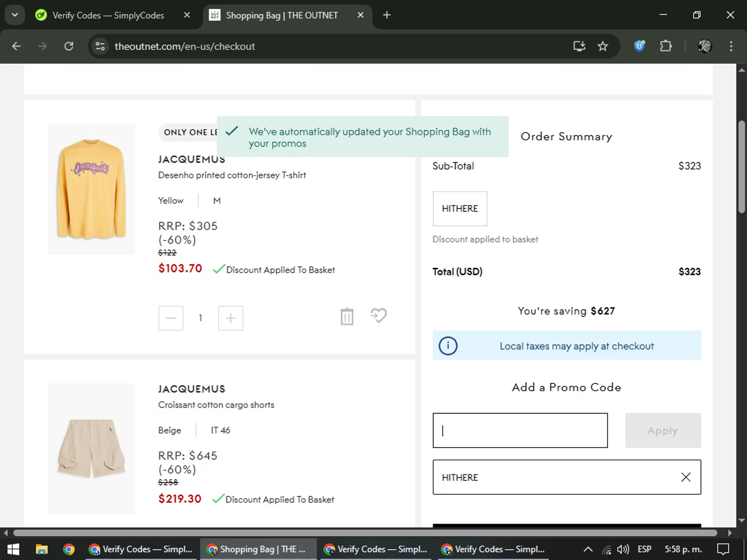Close the Shopping Bag tab

361,15
